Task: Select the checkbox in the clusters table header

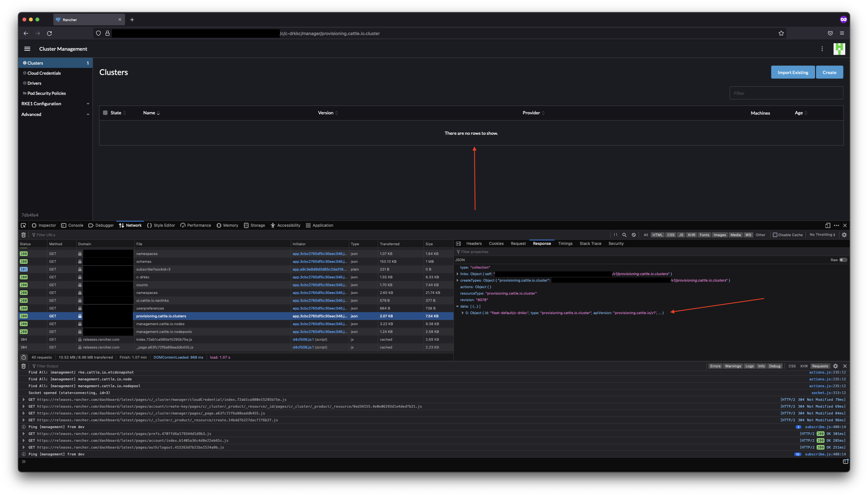Action: [x=105, y=113]
